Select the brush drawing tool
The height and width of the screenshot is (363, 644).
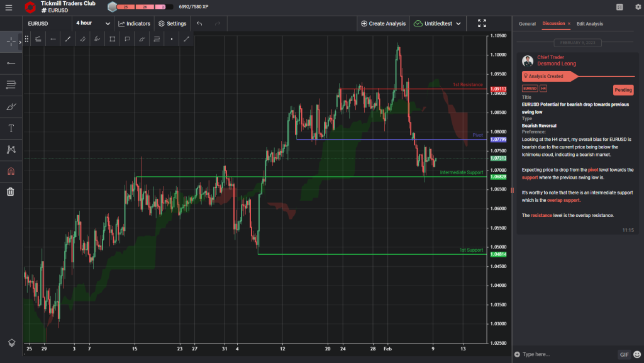(10, 106)
